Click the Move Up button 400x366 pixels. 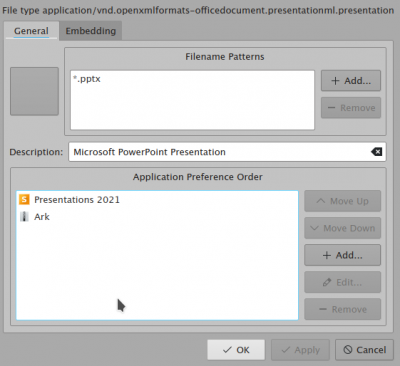pos(342,201)
